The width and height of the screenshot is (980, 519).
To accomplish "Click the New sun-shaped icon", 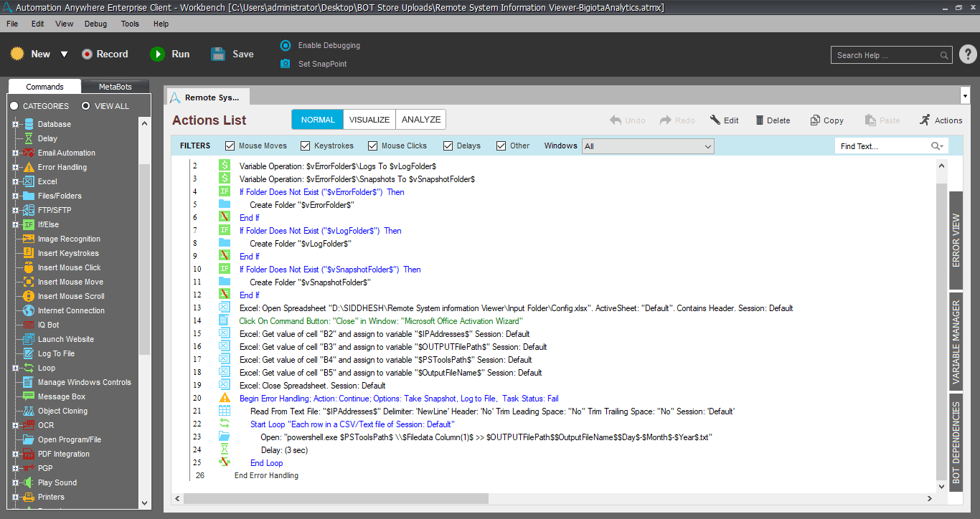I will [x=17, y=54].
